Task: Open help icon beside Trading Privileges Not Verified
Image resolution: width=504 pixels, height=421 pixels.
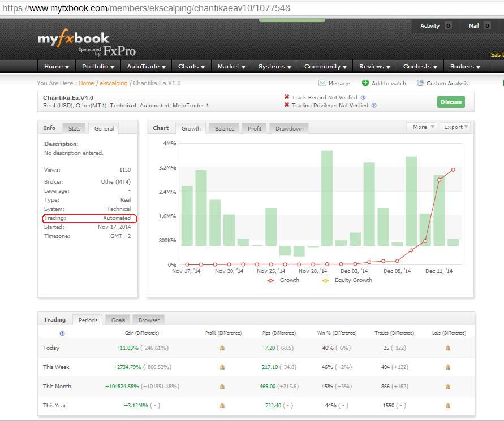Action: pos(374,105)
